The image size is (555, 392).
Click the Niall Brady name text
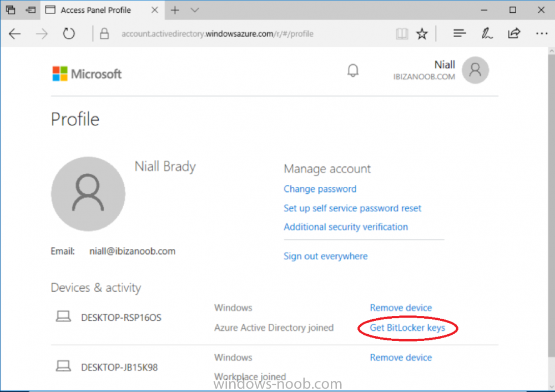(165, 166)
